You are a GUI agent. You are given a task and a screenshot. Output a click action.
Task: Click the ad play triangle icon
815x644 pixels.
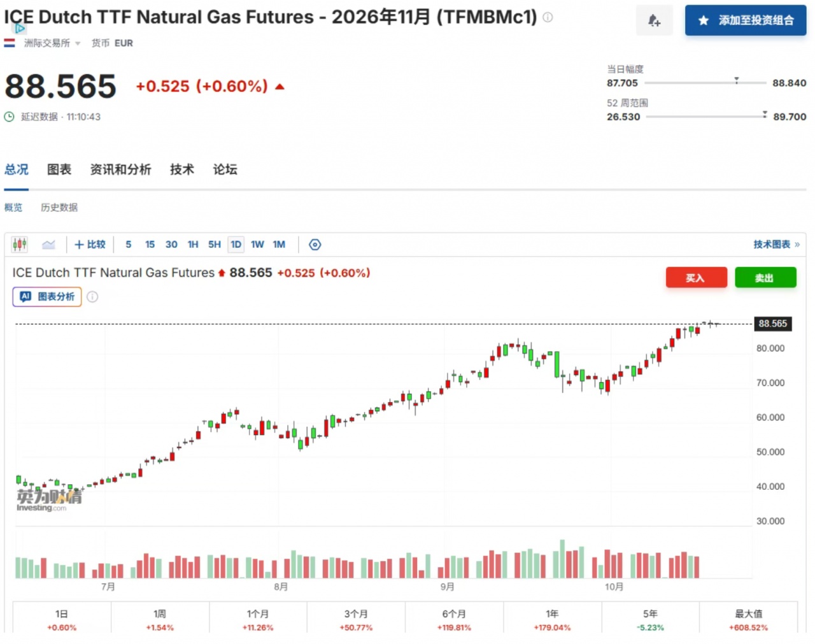[x=20, y=28]
